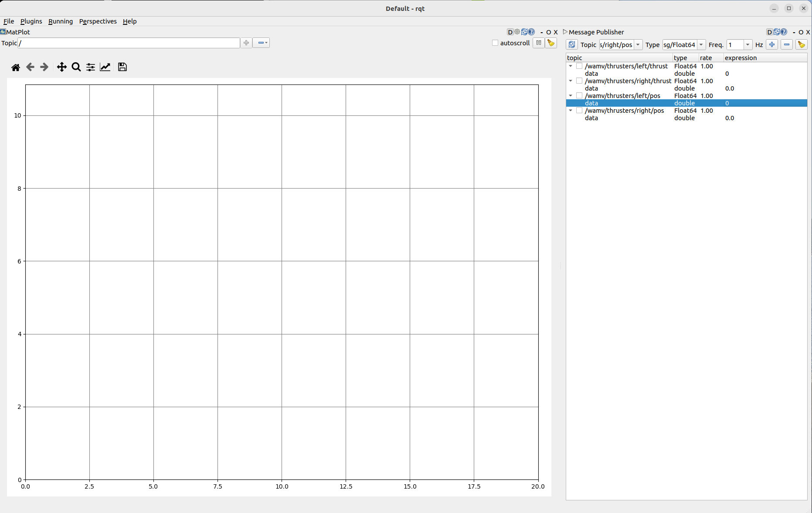The height and width of the screenshot is (513, 812).
Task: Click expression 0 of left/thrust data
Action: [727, 74]
